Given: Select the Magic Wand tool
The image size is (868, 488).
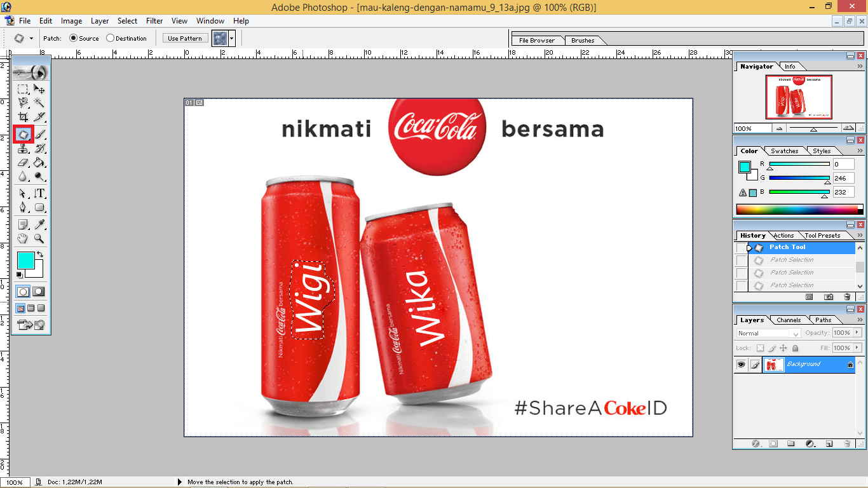Looking at the screenshot, I should [x=39, y=102].
